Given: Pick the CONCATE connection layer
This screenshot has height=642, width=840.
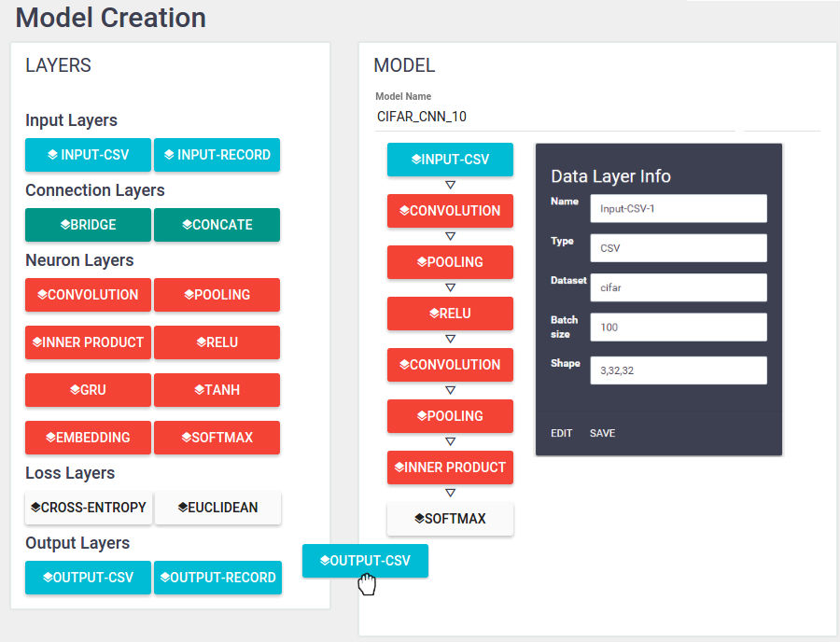Looking at the screenshot, I should coord(217,225).
